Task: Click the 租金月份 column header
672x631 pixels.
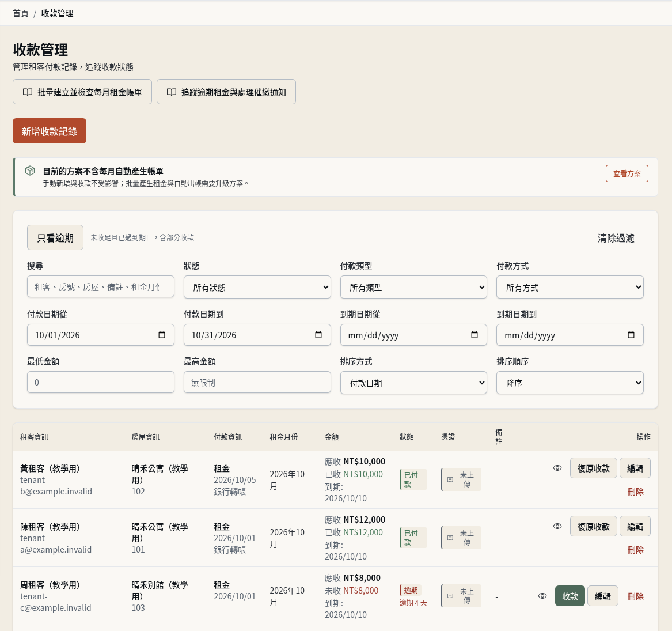Action: coord(284,437)
